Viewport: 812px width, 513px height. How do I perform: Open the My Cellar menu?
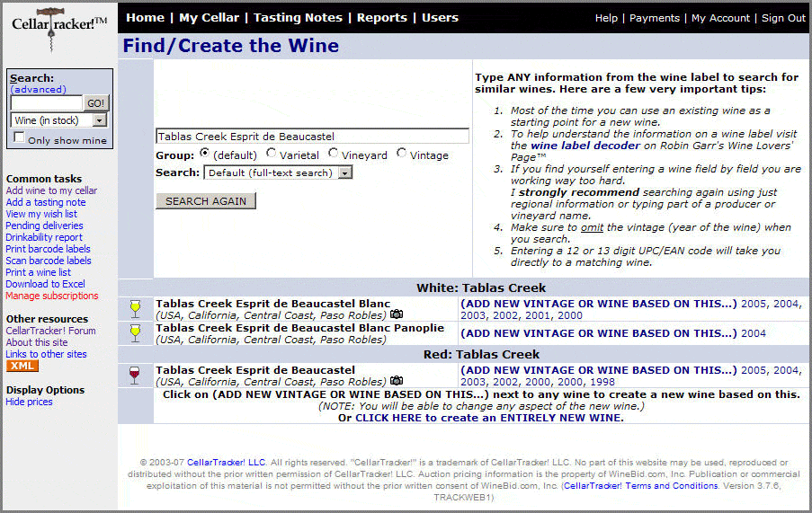coord(210,18)
